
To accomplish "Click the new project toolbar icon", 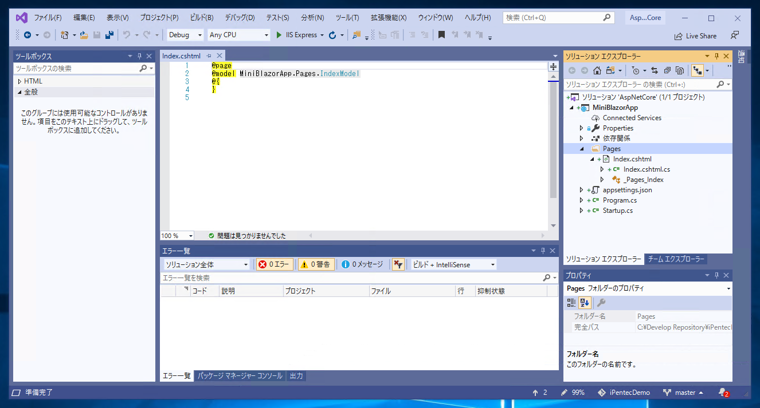I will (64, 35).
